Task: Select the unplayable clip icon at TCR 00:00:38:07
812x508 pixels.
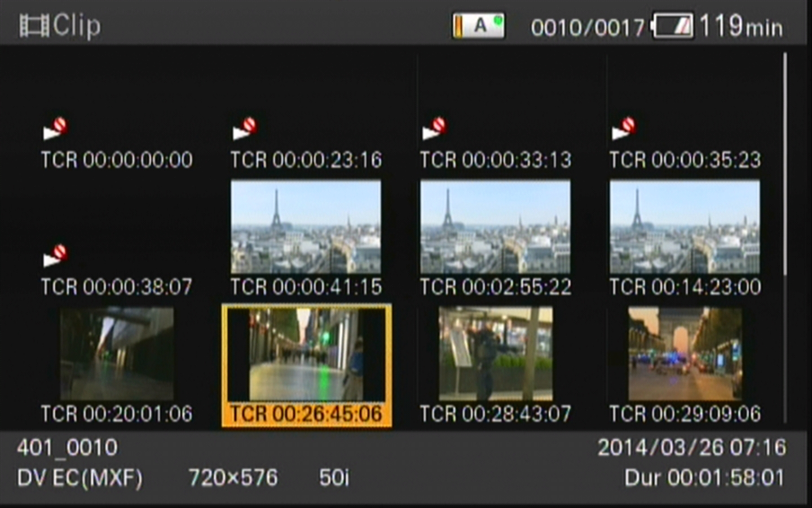Action: point(55,256)
